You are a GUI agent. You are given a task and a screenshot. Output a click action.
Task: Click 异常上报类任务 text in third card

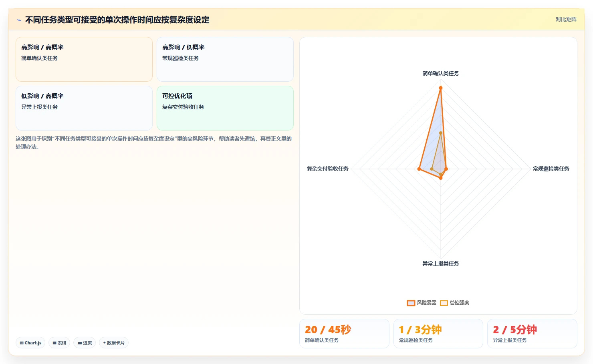pos(39,107)
